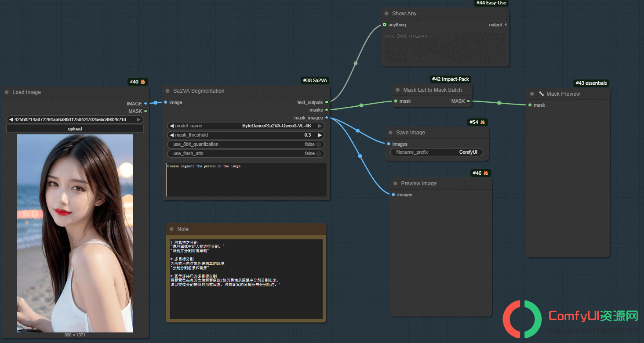
Task: Open the model_name dropdown
Action: (x=246, y=126)
